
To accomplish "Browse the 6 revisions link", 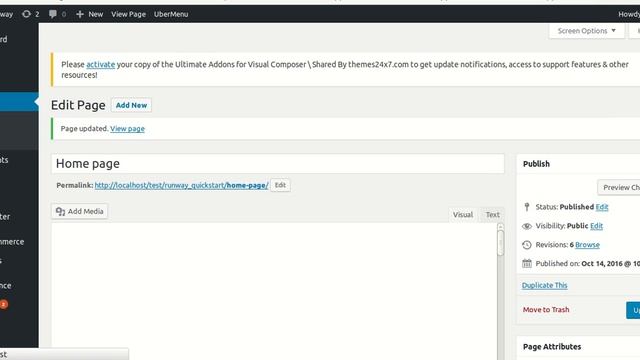I will coord(587,244).
